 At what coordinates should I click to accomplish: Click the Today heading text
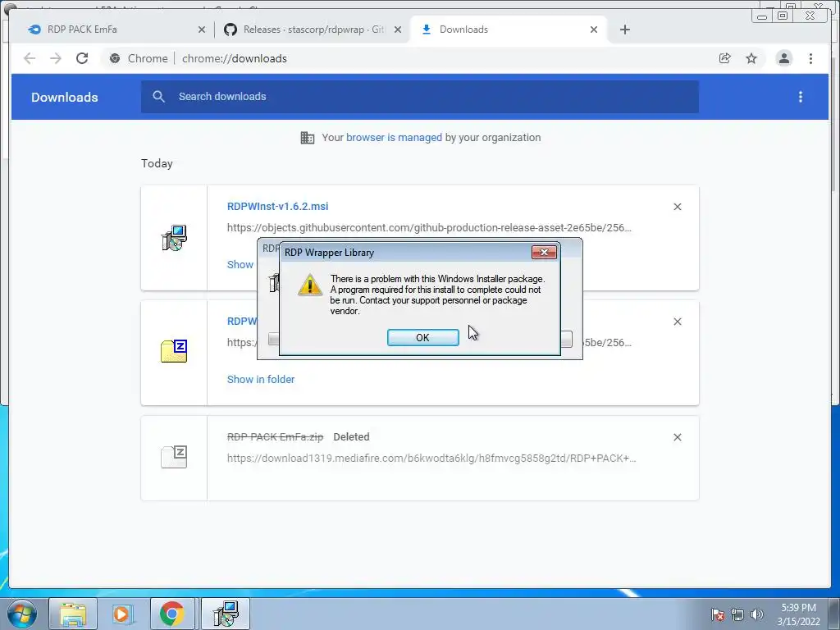[x=157, y=163]
